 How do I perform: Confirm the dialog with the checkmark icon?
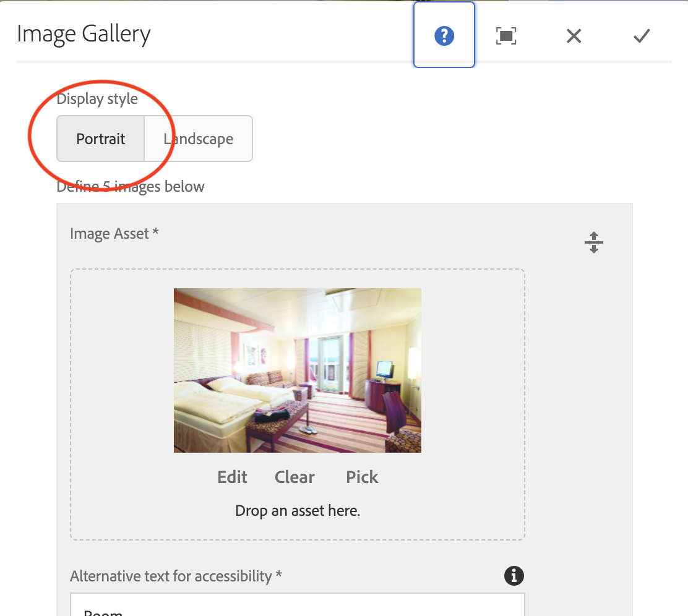[641, 35]
